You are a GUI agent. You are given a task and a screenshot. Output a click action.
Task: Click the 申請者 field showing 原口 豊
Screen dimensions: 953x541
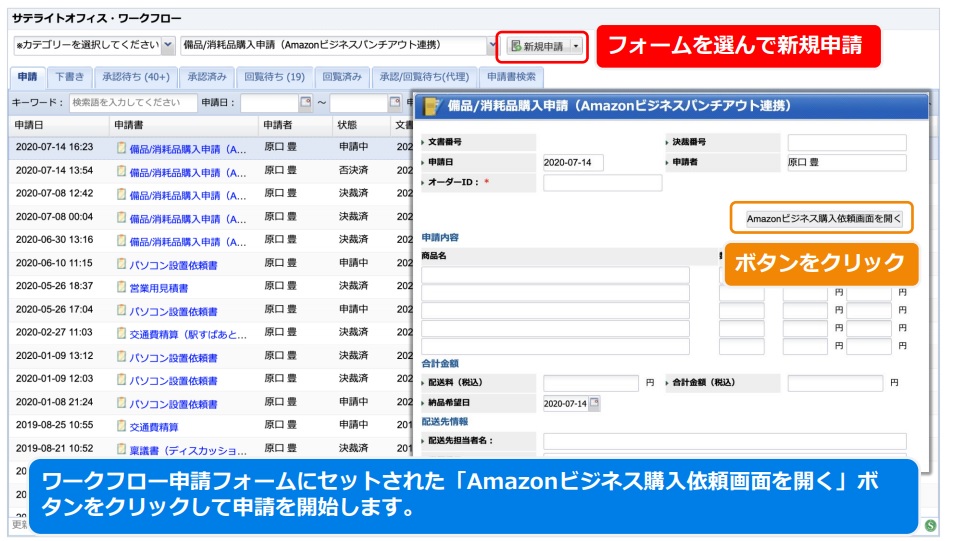(847, 162)
